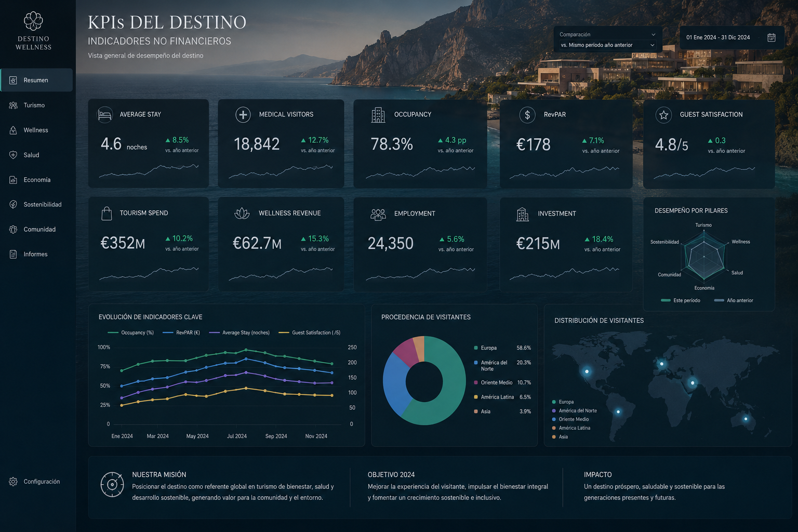The height and width of the screenshot is (532, 798).
Task: Click the Oriente Medio swatch in donut legend
Action: pos(476,382)
